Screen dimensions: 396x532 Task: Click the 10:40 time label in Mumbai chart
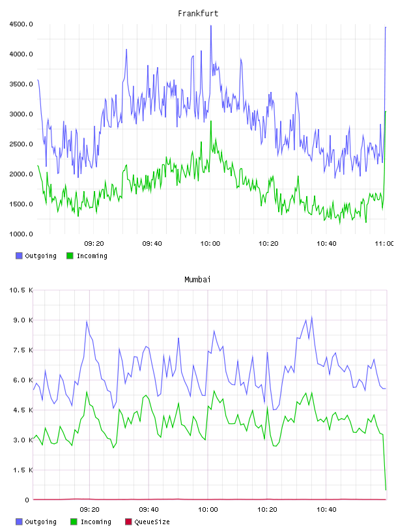tap(326, 509)
